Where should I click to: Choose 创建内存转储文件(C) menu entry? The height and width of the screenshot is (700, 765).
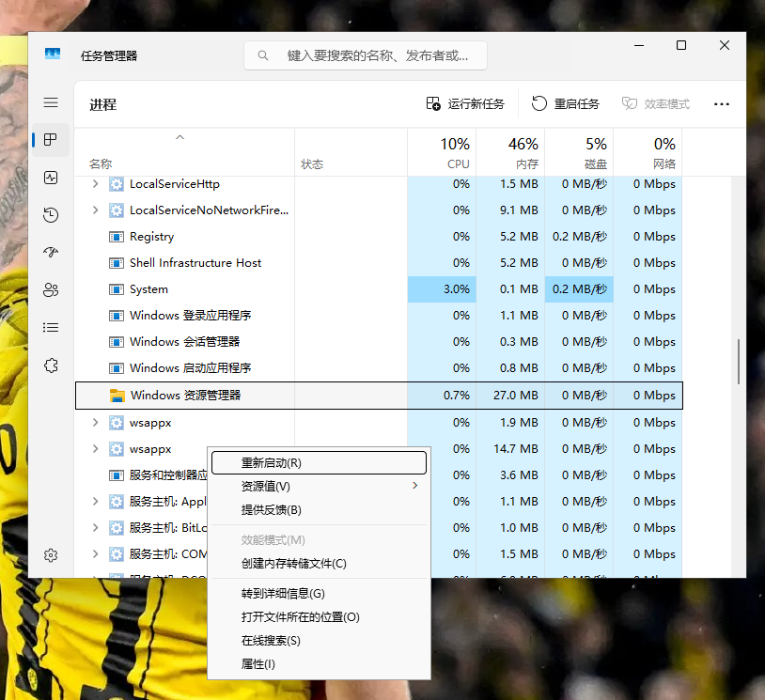[320, 564]
